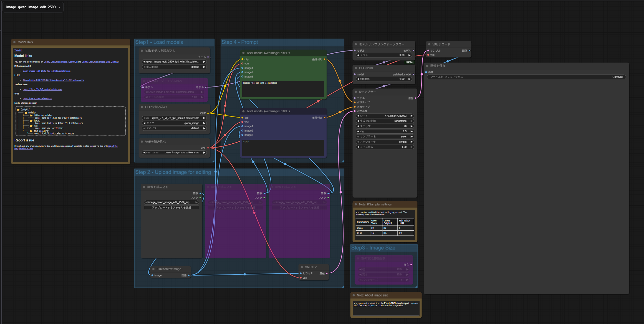Decrease CFGNorm strength with its left arrow
The image size is (644, 324).
point(358,79)
